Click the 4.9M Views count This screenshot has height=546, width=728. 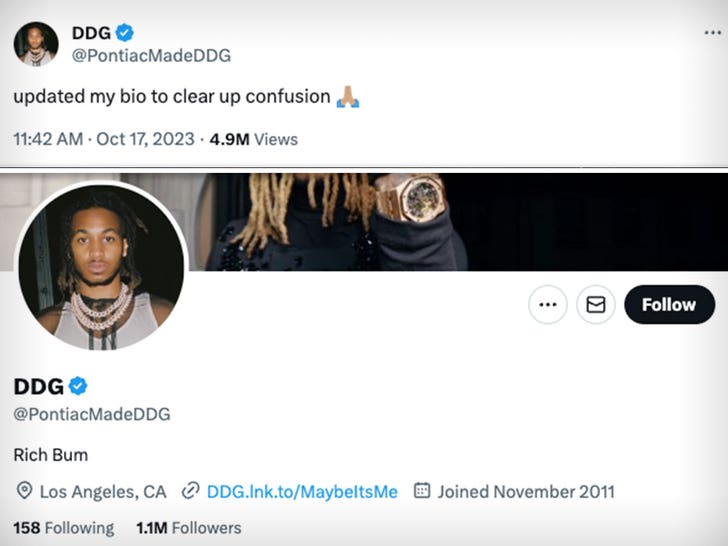253,139
